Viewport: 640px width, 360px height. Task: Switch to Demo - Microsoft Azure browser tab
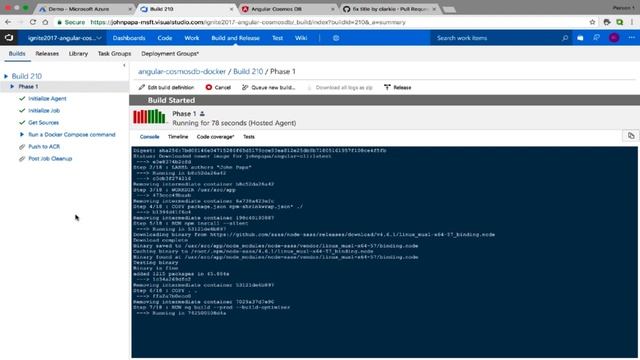coord(85,9)
